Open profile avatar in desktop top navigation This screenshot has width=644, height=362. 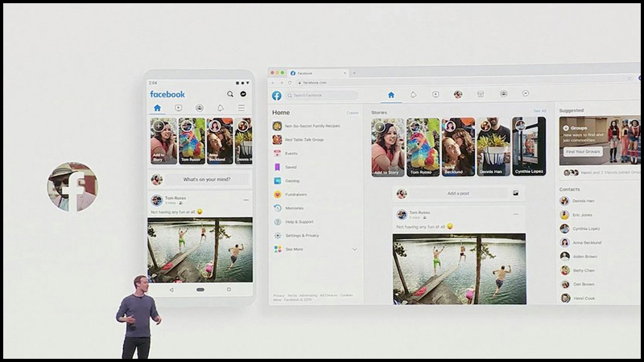point(458,94)
